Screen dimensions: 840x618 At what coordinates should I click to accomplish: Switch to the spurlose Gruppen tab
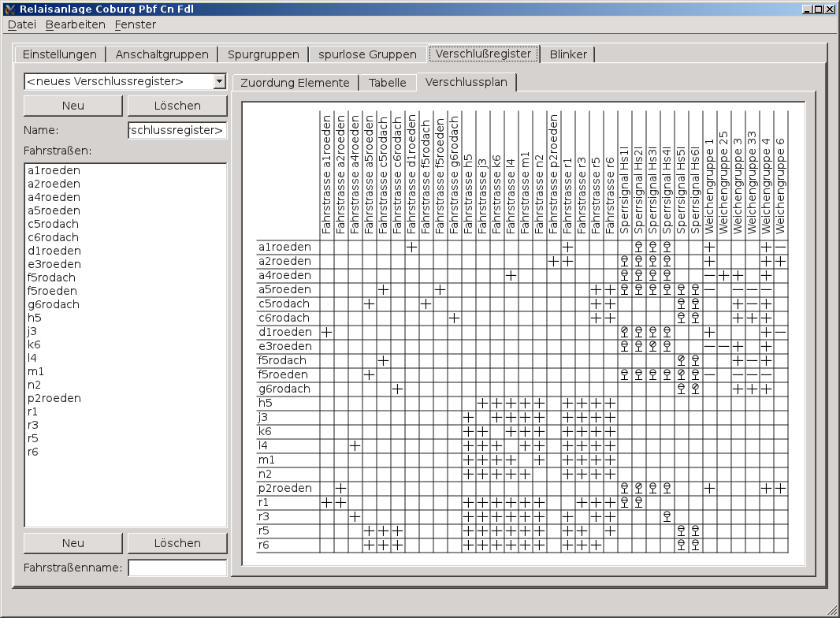[x=367, y=54]
